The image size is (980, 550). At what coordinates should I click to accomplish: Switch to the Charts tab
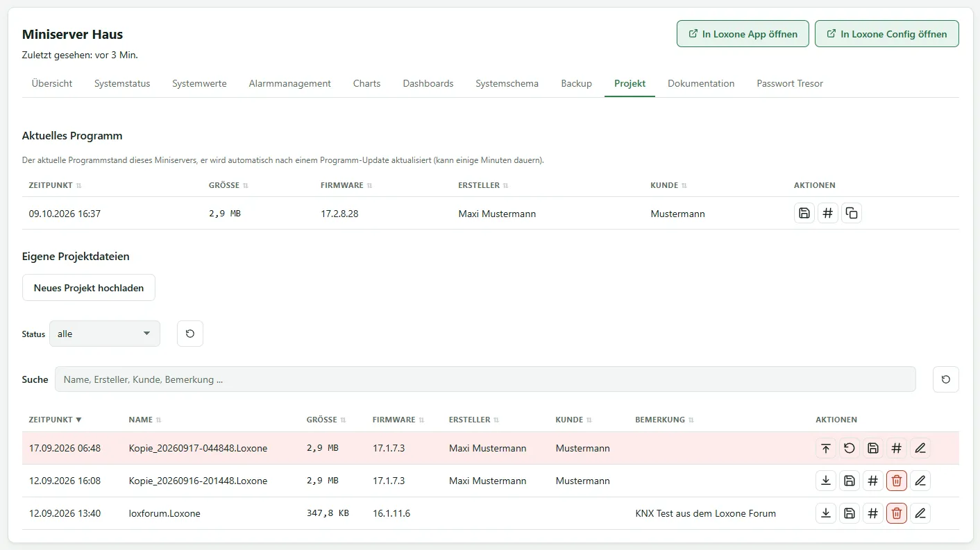366,83
